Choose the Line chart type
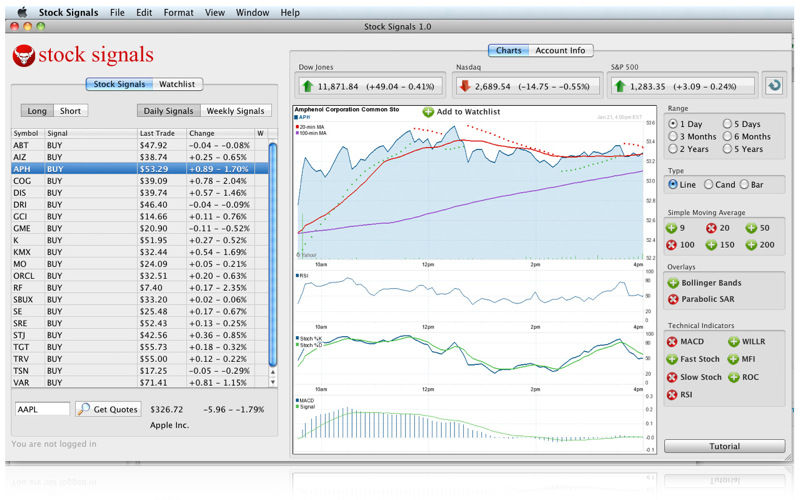The width and height of the screenshot is (800, 500). pos(673,184)
